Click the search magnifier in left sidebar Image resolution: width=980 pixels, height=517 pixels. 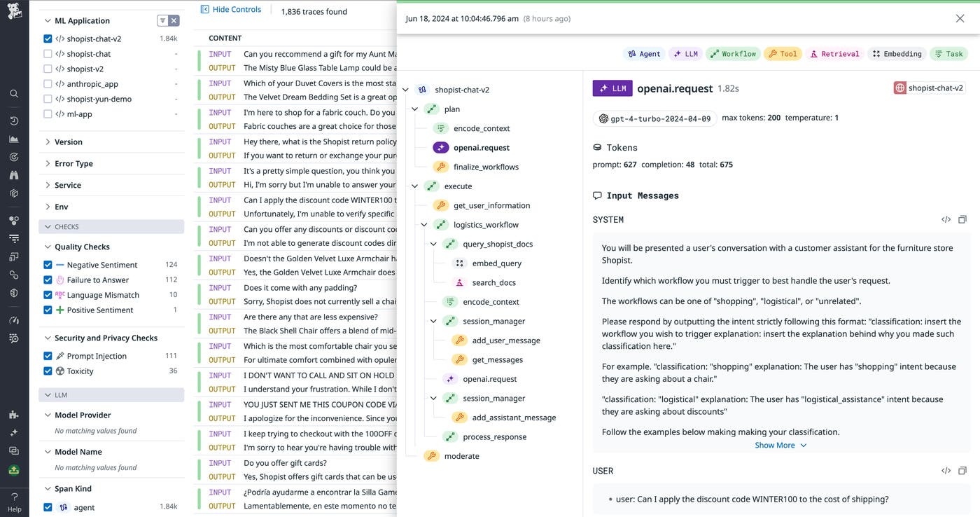point(14,93)
